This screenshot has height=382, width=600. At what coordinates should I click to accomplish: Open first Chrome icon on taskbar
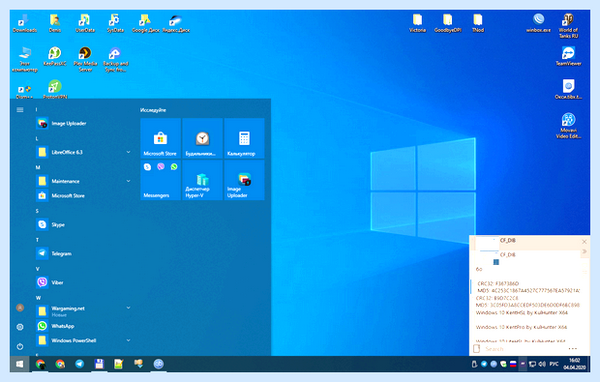tap(40, 364)
